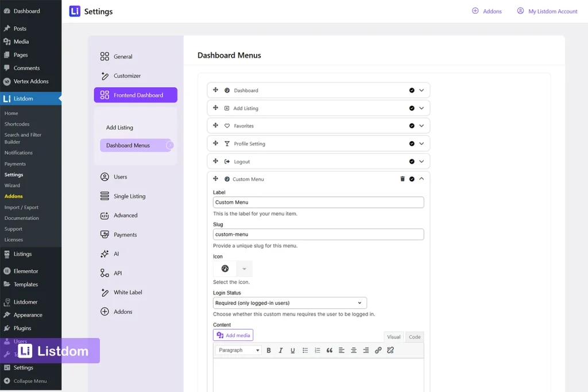The height and width of the screenshot is (392, 588).
Task: Click the heart icon in Favorites row
Action: (x=227, y=126)
